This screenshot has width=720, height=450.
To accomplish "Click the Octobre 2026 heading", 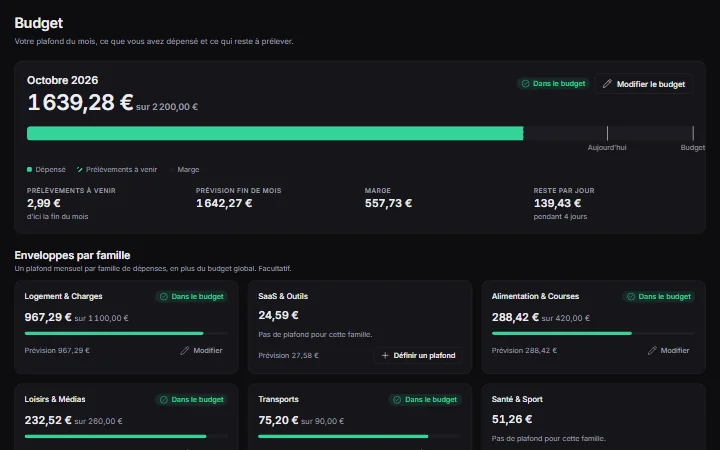I will [x=62, y=80].
